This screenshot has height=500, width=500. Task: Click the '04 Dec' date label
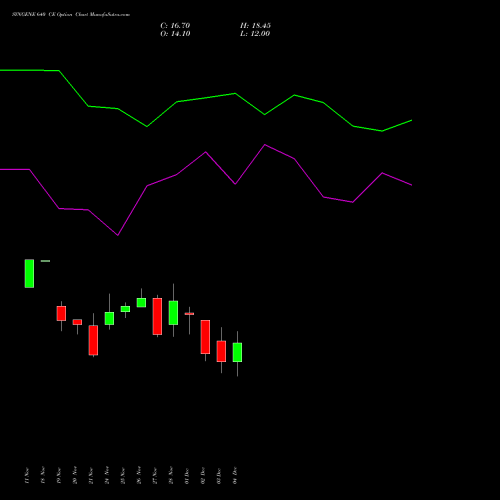coord(235,476)
